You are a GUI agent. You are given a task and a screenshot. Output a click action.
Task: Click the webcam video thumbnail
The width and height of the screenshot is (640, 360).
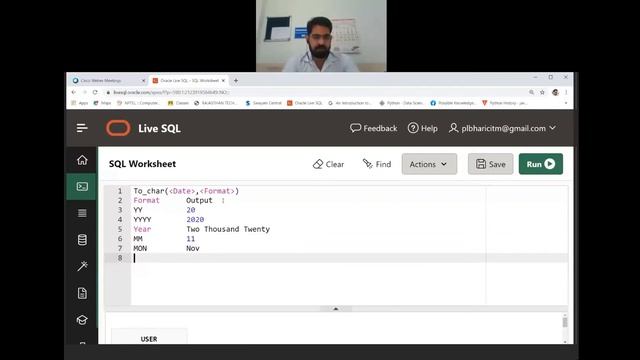click(x=321, y=36)
